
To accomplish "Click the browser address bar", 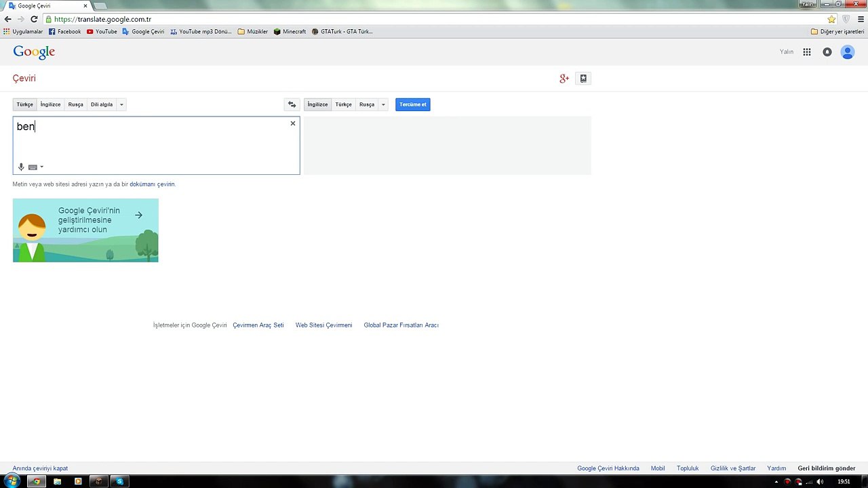I will 434,20.
